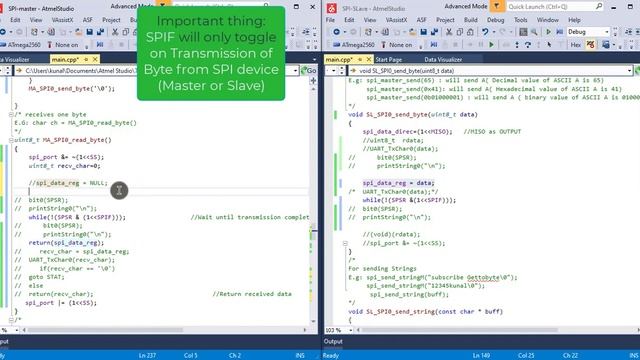Open file path dropdown arrow in SPI-master

(x=296, y=71)
